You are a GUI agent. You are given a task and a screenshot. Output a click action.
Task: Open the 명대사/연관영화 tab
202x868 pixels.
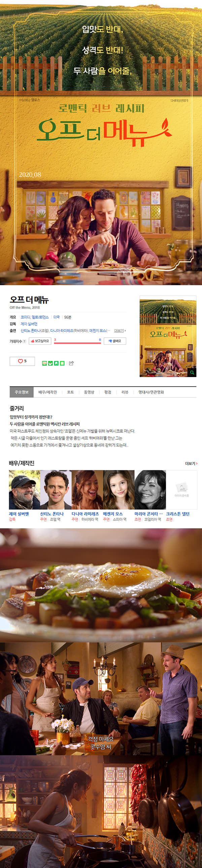coord(151,392)
